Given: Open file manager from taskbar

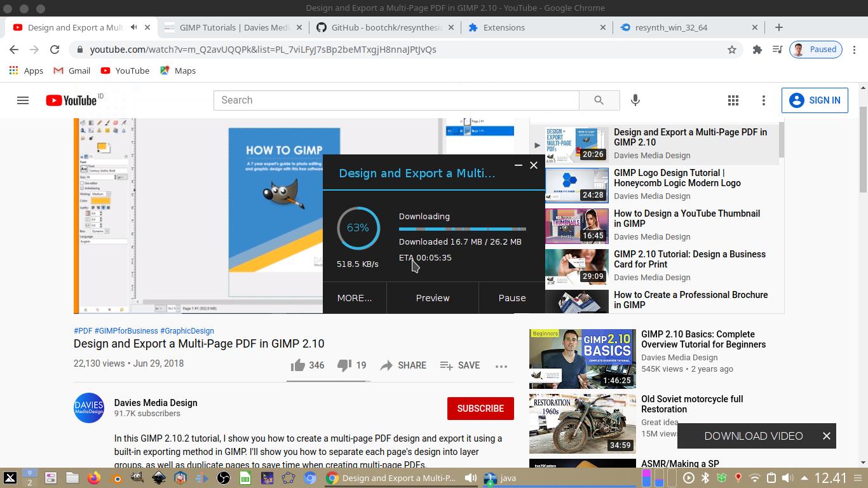Looking at the screenshot, I should coord(72,478).
